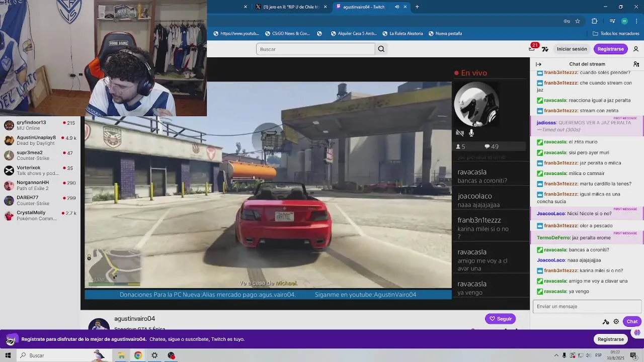Open the Chrome profile avatar 'm'
This screenshot has width=644, height=362.
[x=624, y=21]
